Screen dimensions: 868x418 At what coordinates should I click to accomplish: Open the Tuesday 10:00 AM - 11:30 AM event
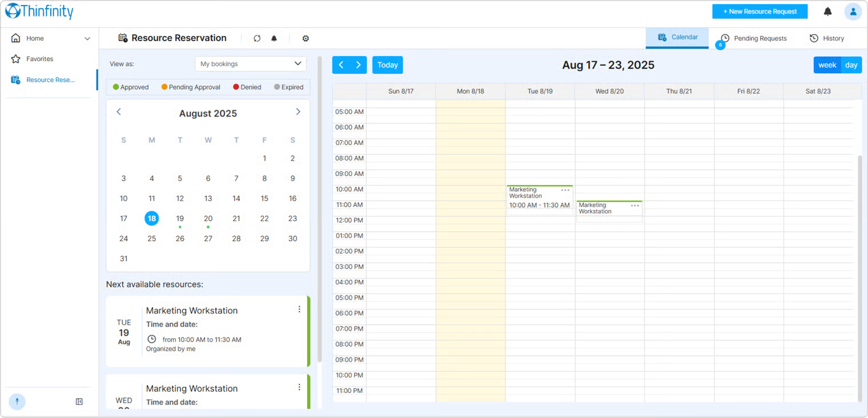540,200
